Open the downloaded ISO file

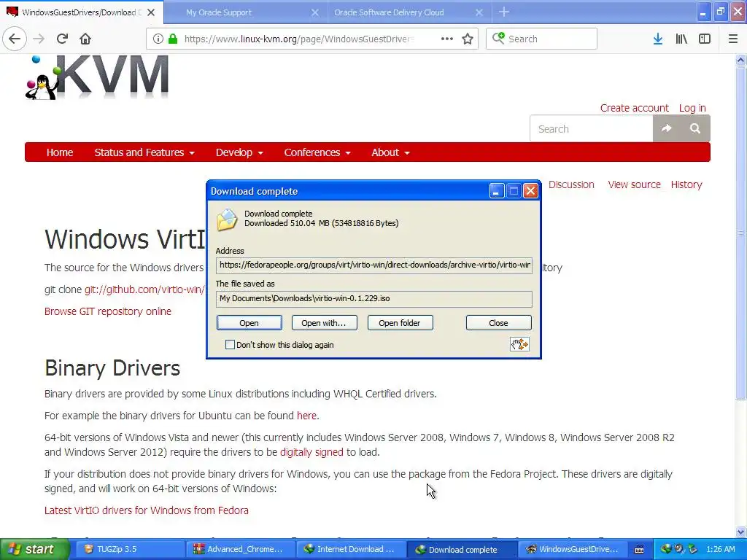coord(249,323)
